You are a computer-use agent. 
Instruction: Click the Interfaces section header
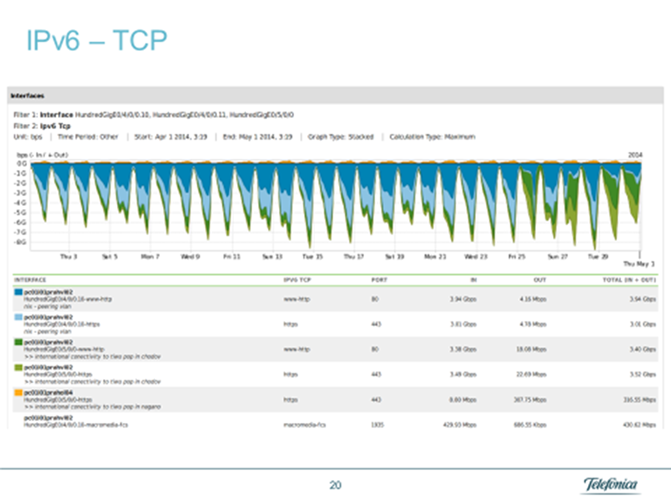click(26, 96)
